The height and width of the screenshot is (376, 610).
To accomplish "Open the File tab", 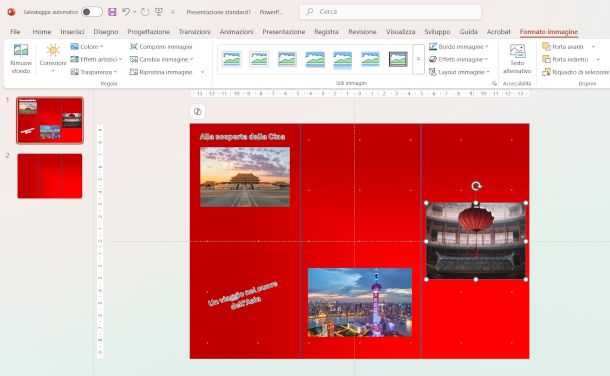I will 15,31.
